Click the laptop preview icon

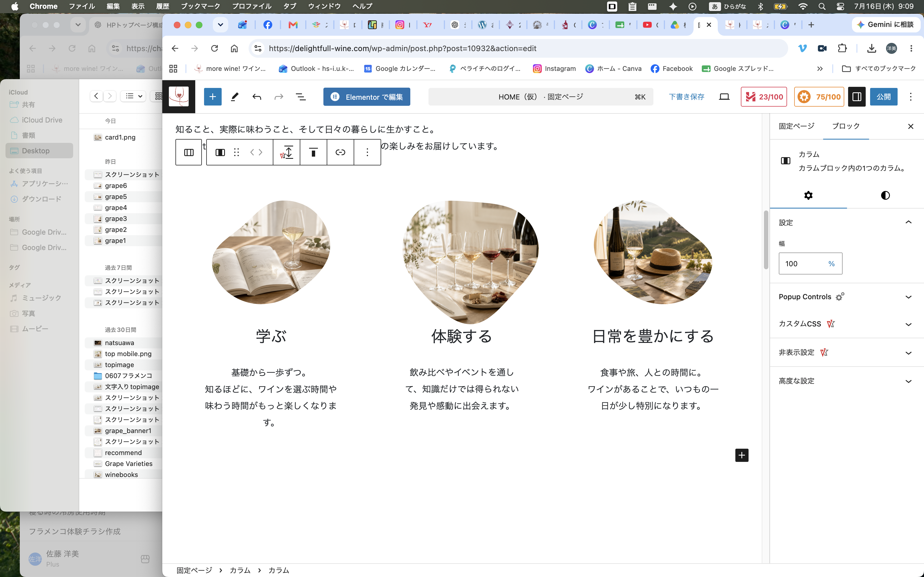point(724,97)
